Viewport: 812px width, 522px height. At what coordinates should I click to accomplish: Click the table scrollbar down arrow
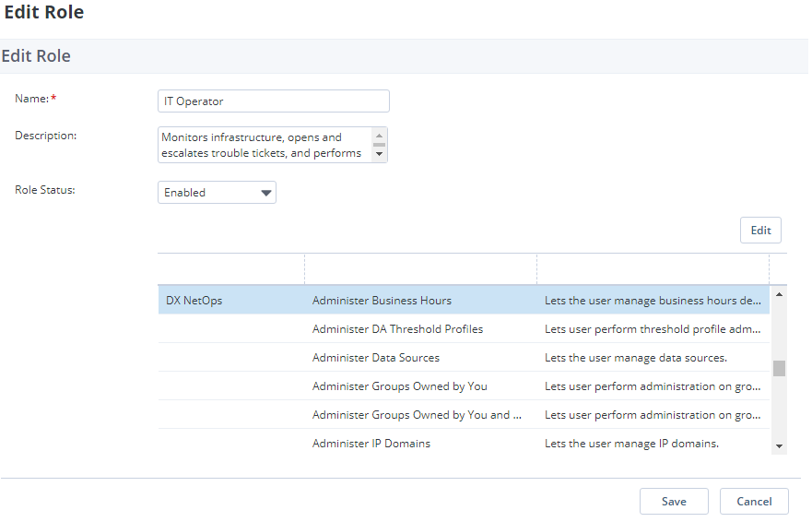pyautogui.click(x=779, y=446)
